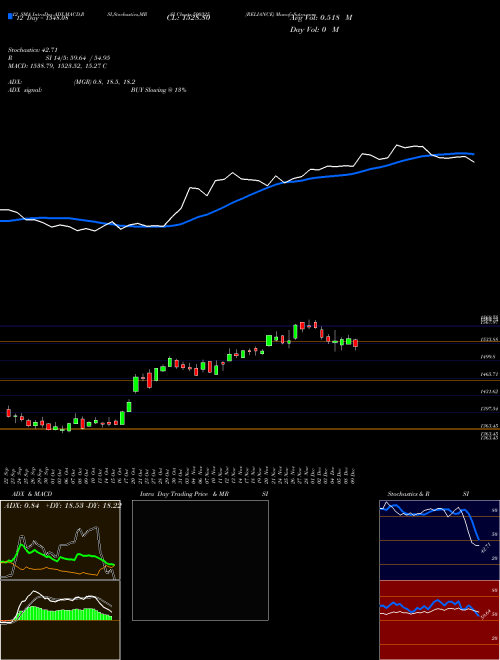Image resolution: width=500 pixels, height=660 pixels.
Task: Open the blue Stochastics chart panel
Action: [439, 540]
